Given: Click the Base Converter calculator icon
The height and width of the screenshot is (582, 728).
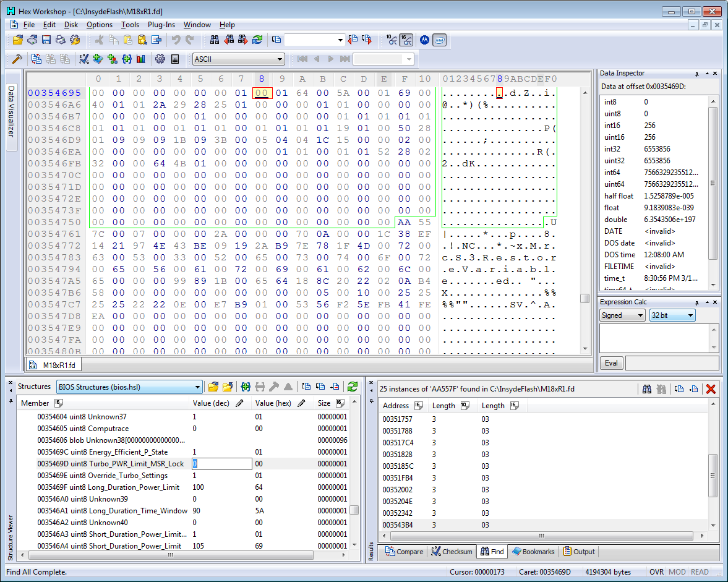Looking at the screenshot, I should tap(175, 59).
